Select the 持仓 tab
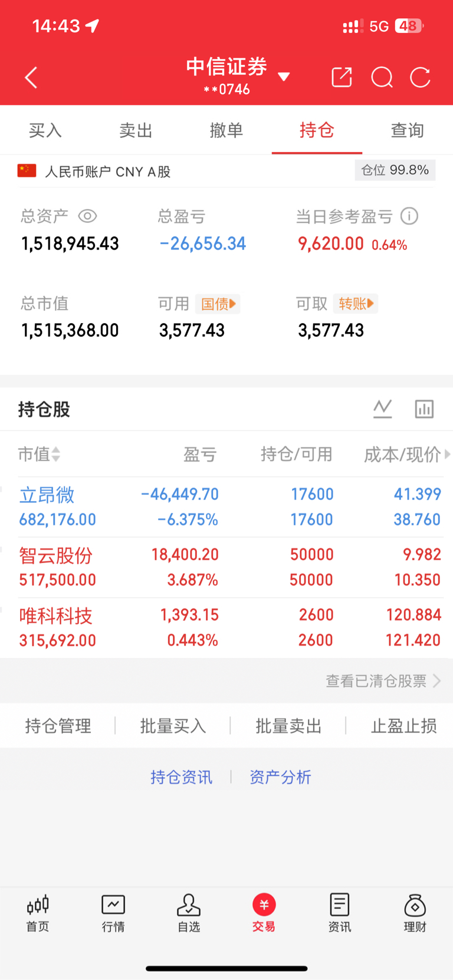Image resolution: width=453 pixels, height=980 pixels. (317, 130)
